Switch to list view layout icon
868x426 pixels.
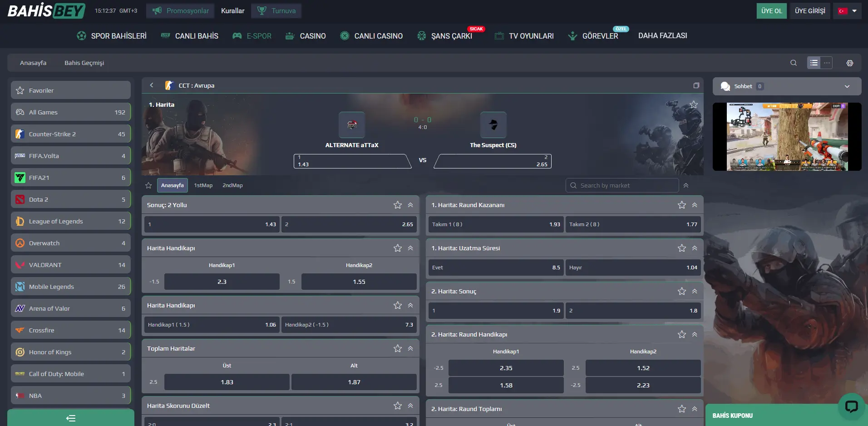tap(814, 63)
